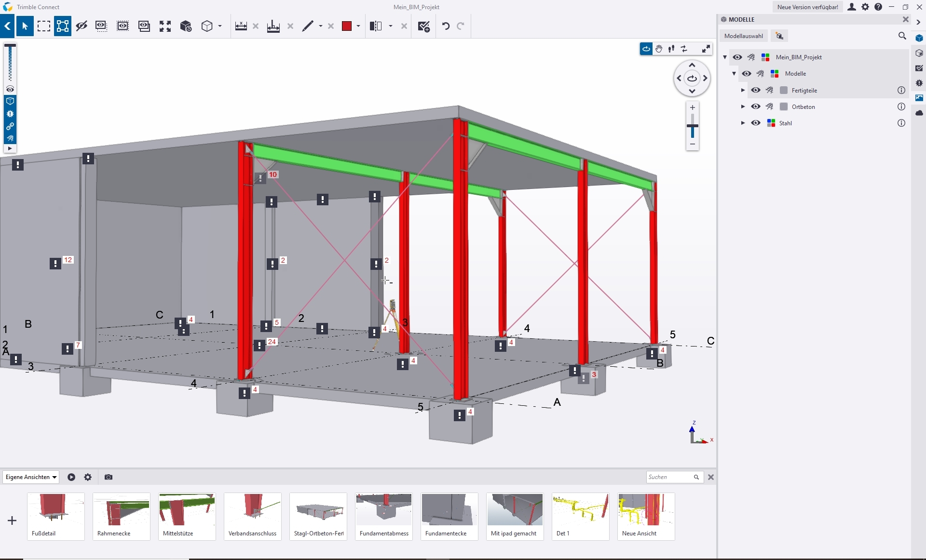Click the Suchen views search field
Screen dimensions: 926x560
[x=669, y=477]
